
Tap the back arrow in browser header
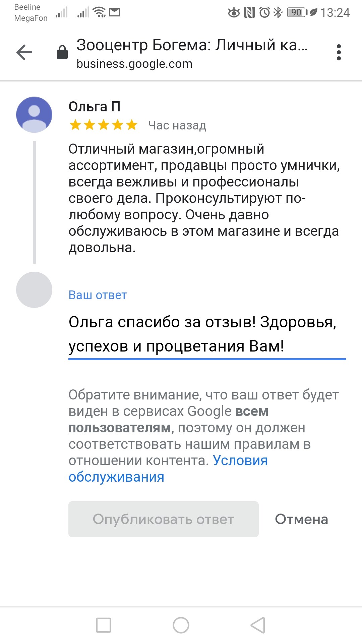pos(24,52)
